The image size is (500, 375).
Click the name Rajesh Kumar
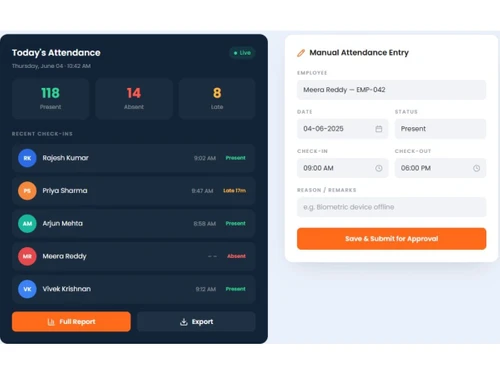click(65, 158)
